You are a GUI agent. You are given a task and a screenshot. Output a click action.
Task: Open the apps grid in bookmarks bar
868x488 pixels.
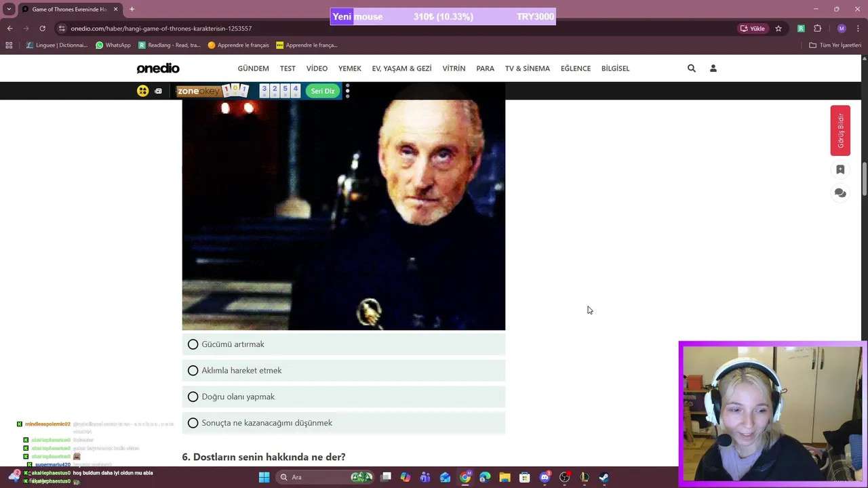[9, 45]
